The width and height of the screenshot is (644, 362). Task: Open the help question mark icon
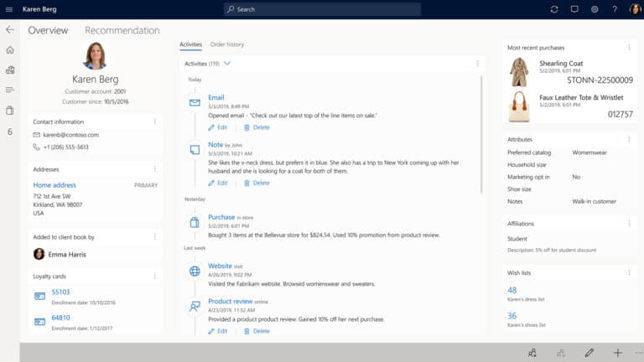[x=615, y=9]
